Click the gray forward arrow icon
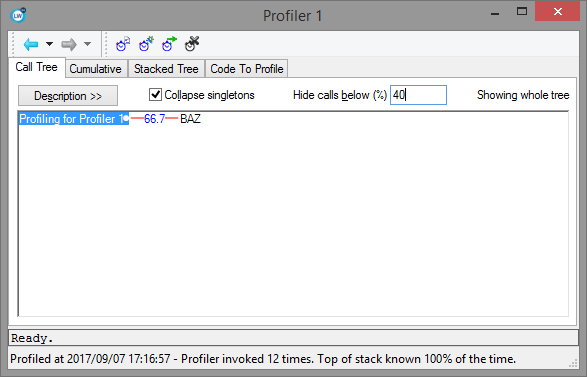Viewport: 587px width, 377px height. point(69,45)
